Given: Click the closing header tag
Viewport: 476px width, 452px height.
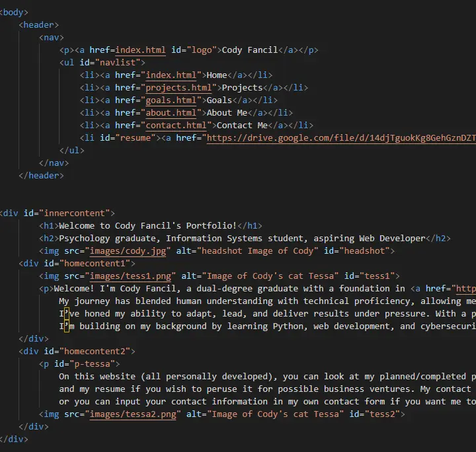Looking at the screenshot, I should tap(41, 176).
